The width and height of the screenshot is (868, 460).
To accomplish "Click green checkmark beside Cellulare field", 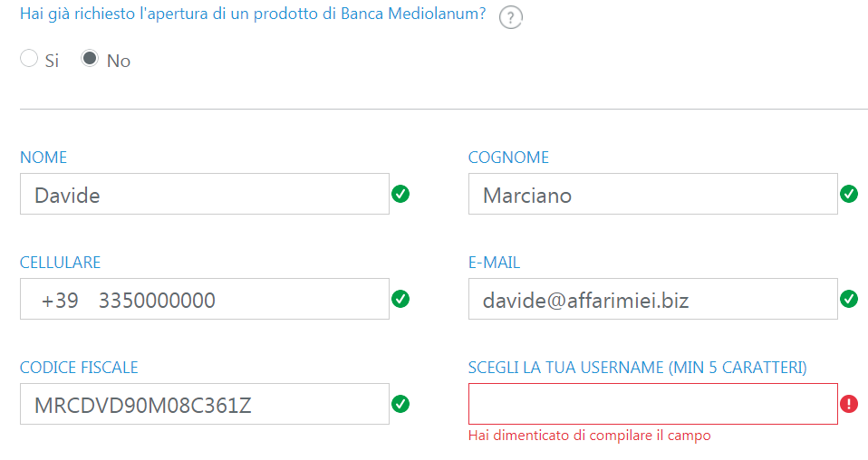I will pyautogui.click(x=400, y=299).
